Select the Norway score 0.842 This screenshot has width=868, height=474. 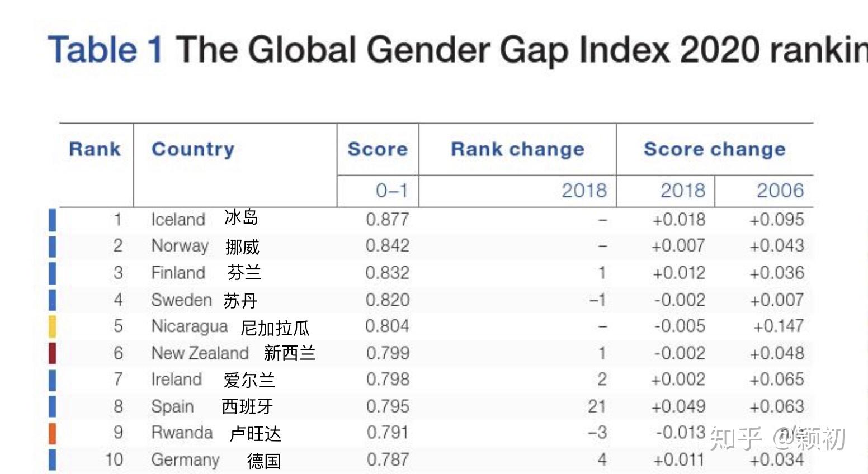(x=387, y=246)
